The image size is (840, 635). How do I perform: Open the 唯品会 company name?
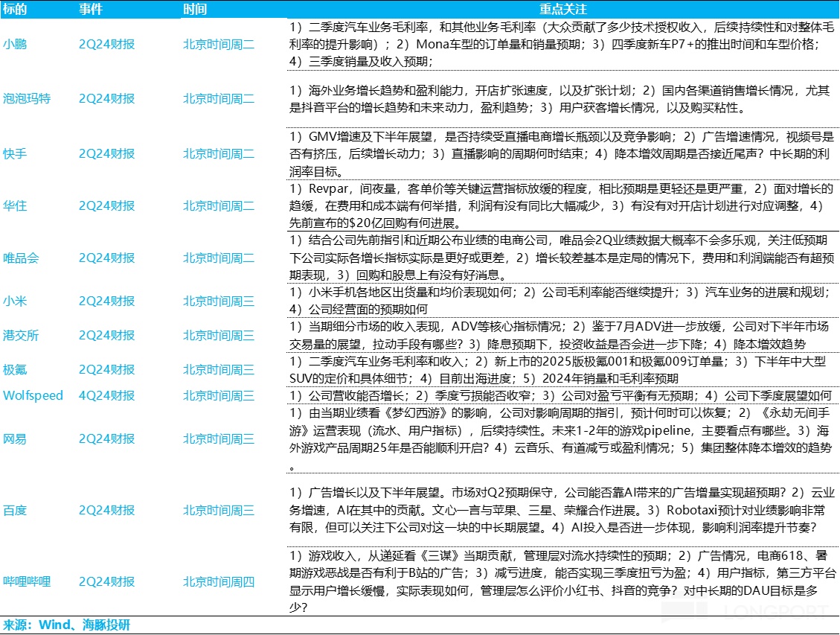[21, 258]
